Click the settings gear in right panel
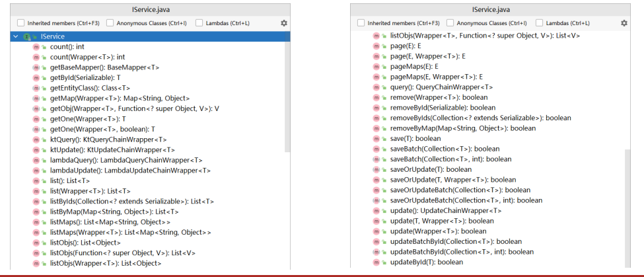The width and height of the screenshot is (644, 277). click(624, 23)
